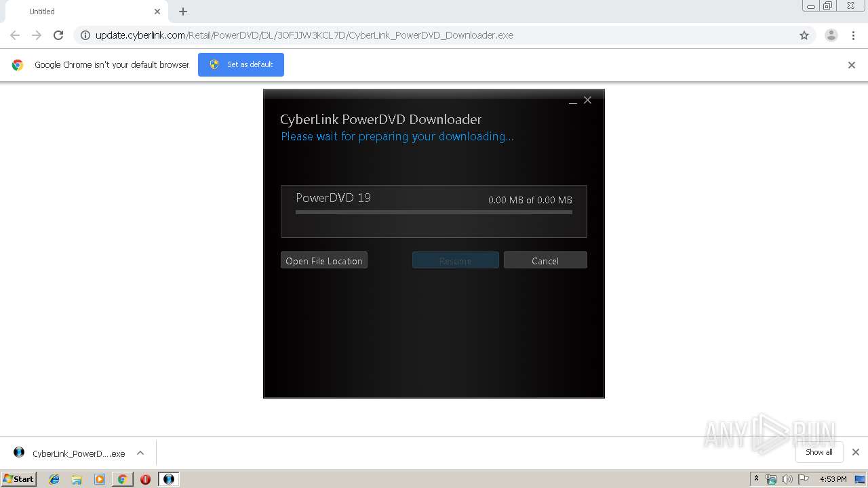Close the PowerDVD Downloader window
Viewport: 868px width, 488px height.
[588, 100]
